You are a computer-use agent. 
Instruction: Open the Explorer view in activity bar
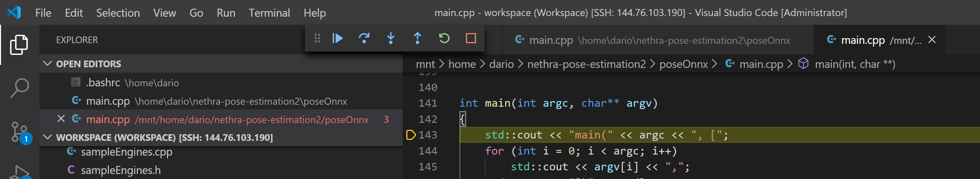19,44
